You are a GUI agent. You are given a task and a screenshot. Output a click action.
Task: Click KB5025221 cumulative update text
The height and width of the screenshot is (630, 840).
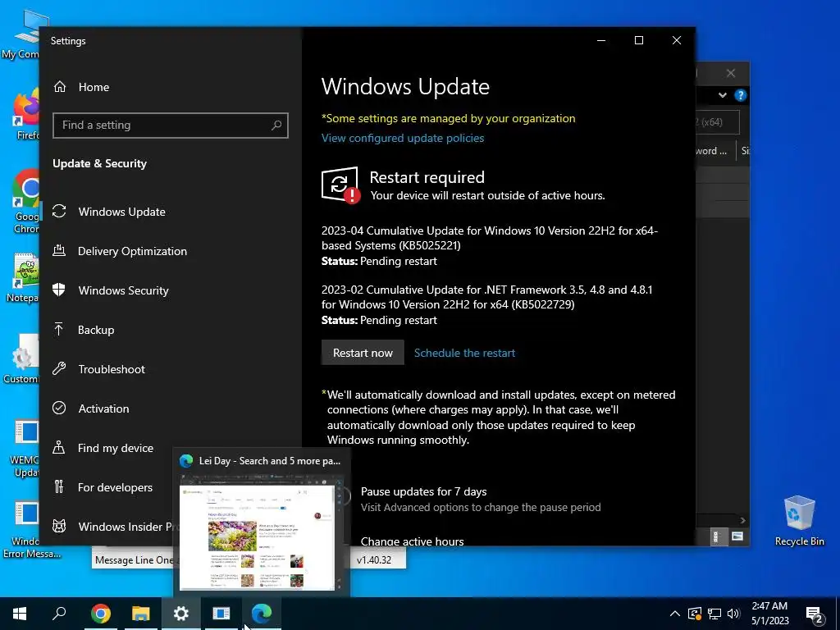coord(489,239)
